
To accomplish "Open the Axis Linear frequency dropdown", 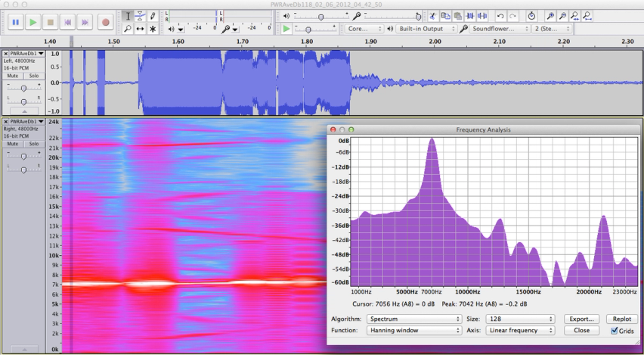I will [x=520, y=330].
